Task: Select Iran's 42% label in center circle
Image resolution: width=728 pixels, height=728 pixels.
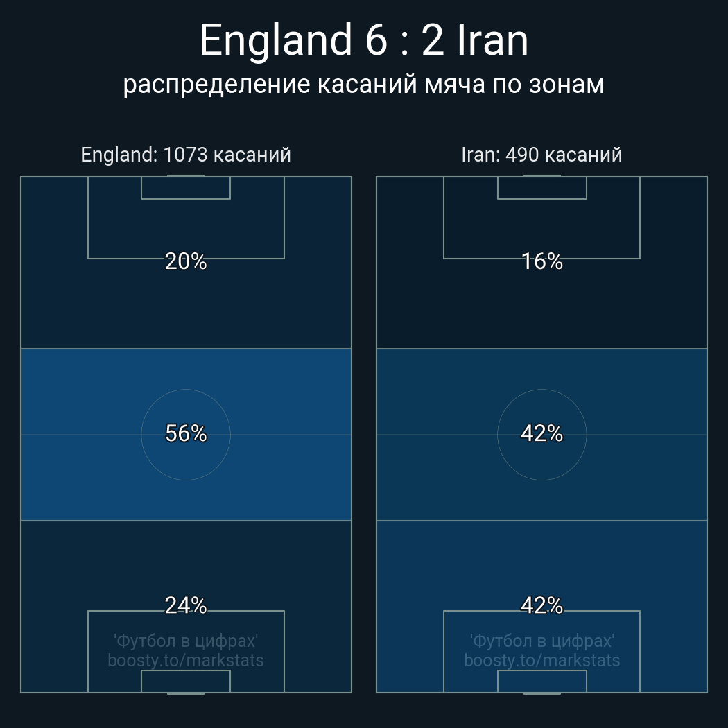Action: (x=541, y=433)
